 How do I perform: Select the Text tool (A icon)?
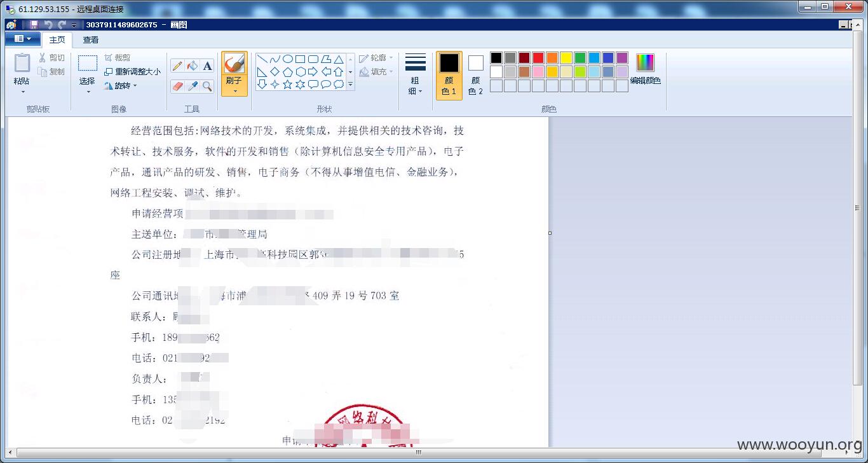(x=207, y=66)
